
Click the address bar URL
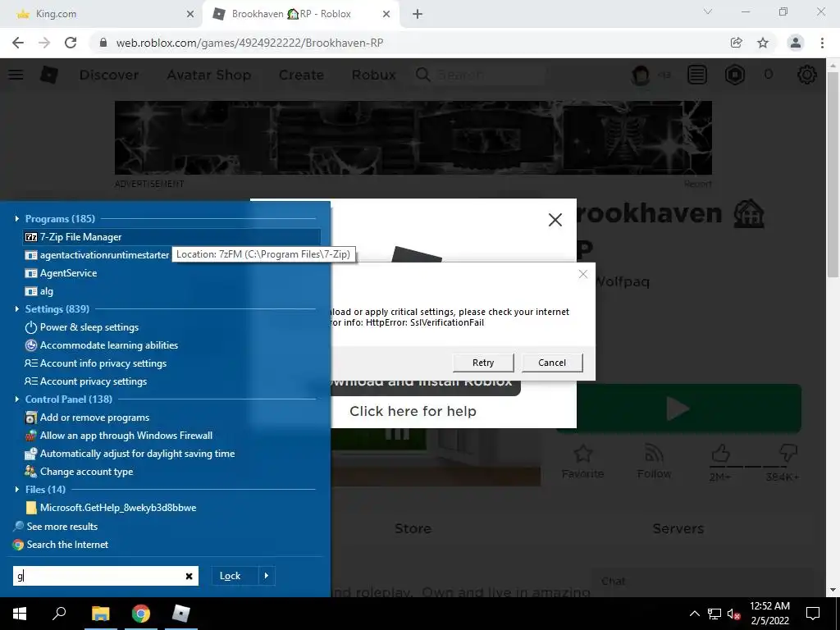click(x=249, y=43)
